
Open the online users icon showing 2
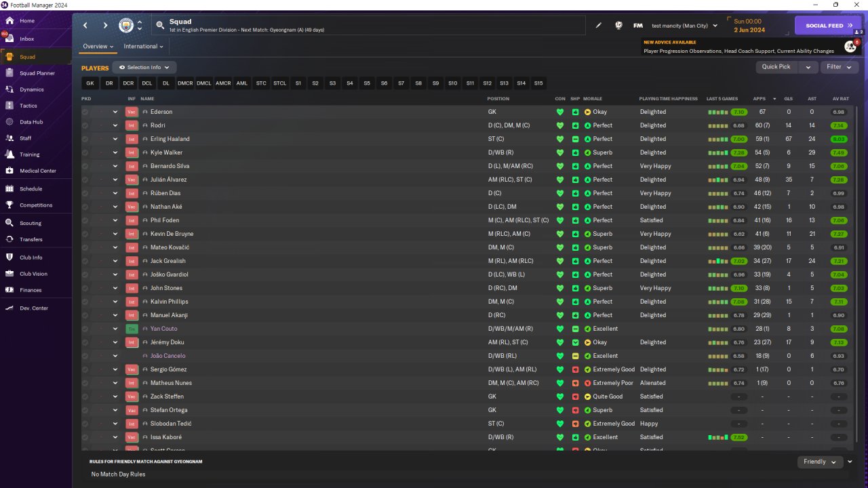coord(859,32)
